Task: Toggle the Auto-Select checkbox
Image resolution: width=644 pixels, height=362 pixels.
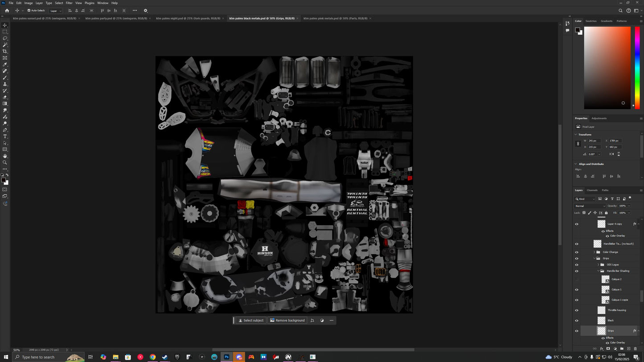Action: [29, 11]
